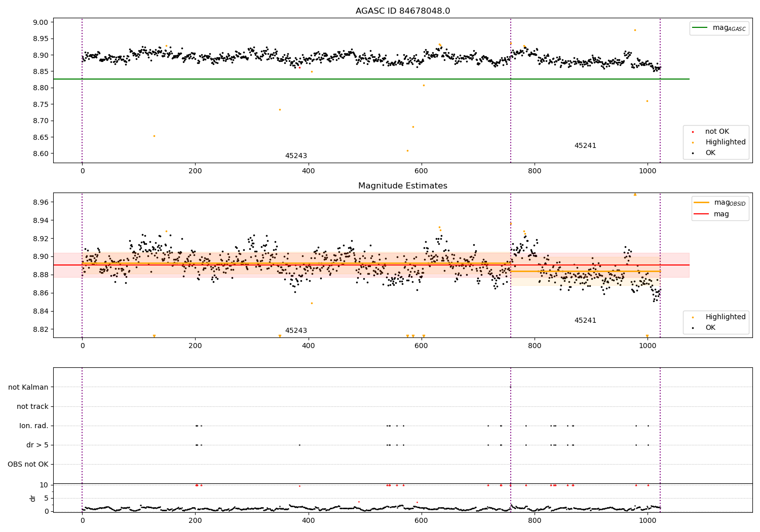Viewport: 760px width, 532px height.
Task: Click "45241" label in Magnitude Estimates plot
Action: coord(585,321)
